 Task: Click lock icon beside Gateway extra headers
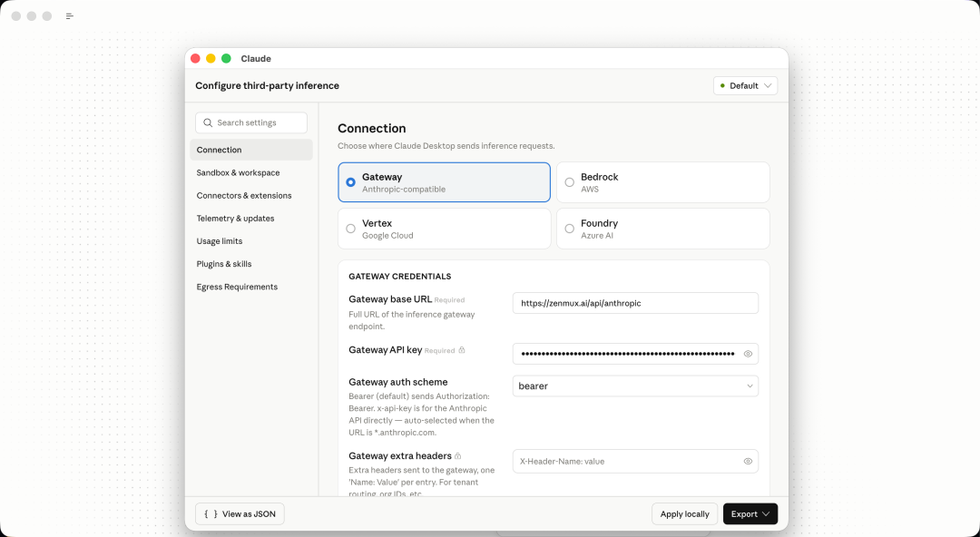(458, 455)
